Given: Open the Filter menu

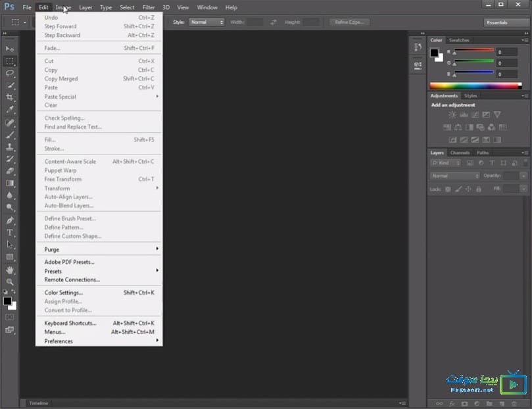Looking at the screenshot, I should tap(149, 7).
